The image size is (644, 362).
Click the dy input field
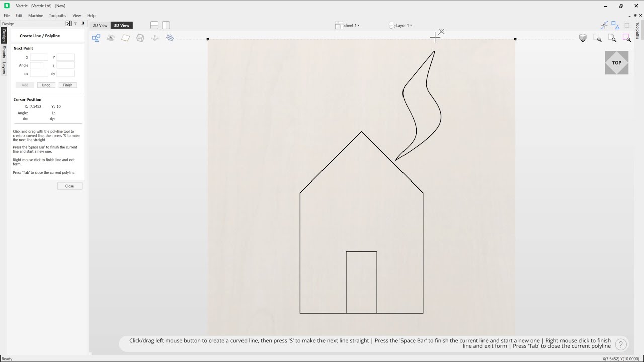tap(66, 74)
